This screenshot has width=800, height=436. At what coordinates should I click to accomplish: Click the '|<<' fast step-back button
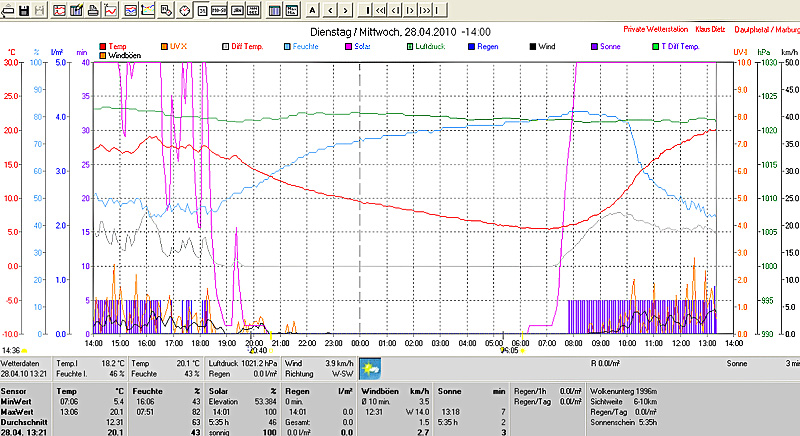(x=378, y=10)
